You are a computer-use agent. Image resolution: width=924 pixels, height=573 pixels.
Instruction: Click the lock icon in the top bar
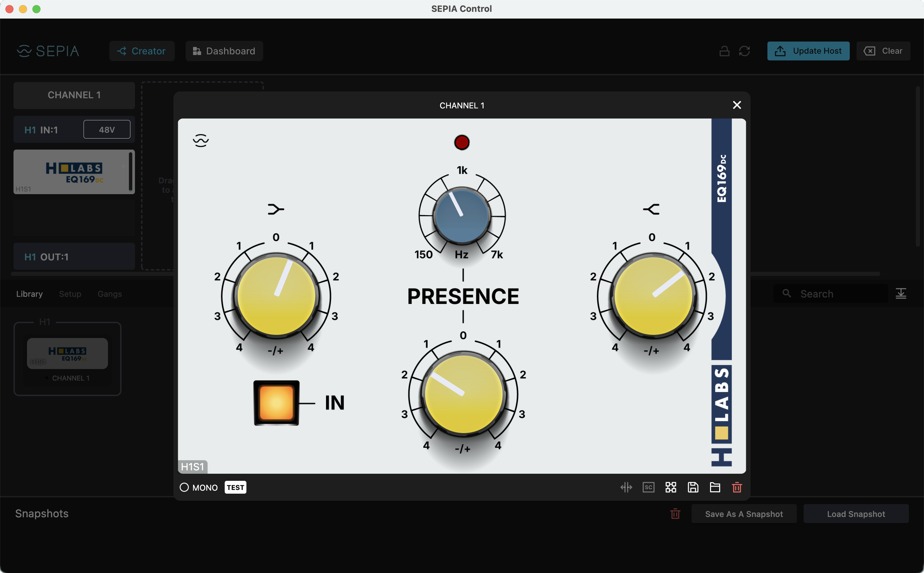pos(724,51)
